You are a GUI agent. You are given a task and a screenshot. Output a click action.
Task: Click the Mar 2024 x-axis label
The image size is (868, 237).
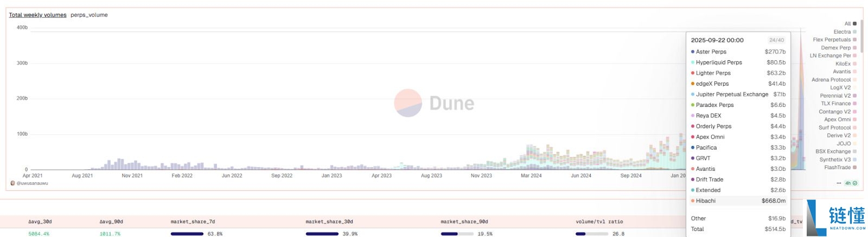click(x=531, y=176)
